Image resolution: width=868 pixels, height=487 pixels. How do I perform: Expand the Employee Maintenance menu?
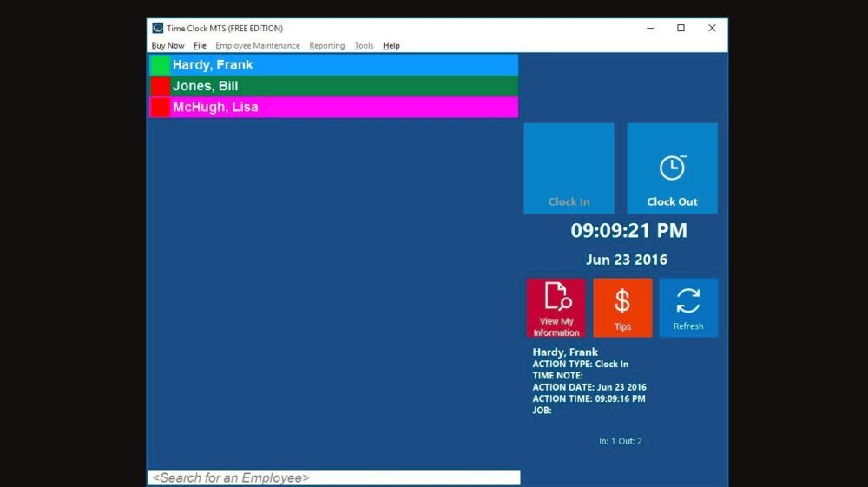257,46
